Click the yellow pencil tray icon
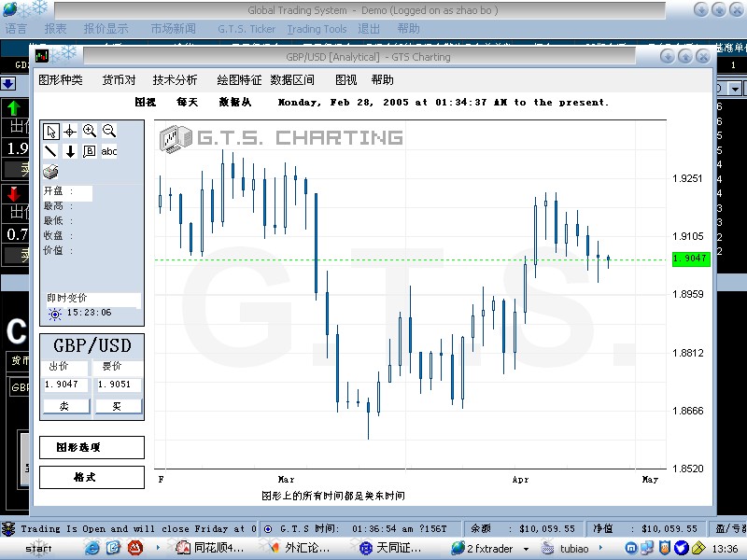Screen dimensions: 747x560 (698, 548)
